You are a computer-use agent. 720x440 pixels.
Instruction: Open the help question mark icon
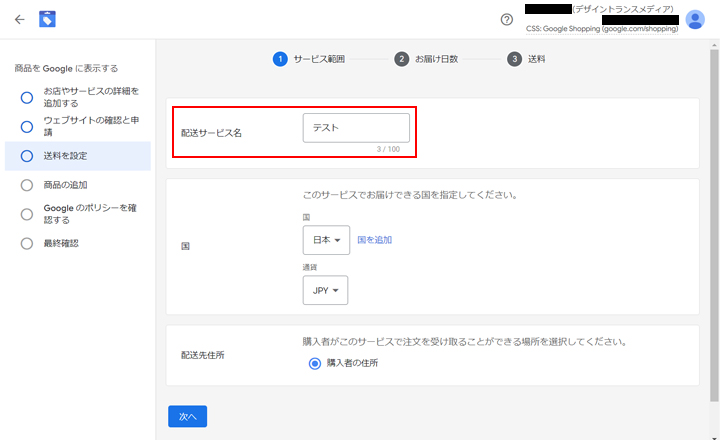coord(506,19)
